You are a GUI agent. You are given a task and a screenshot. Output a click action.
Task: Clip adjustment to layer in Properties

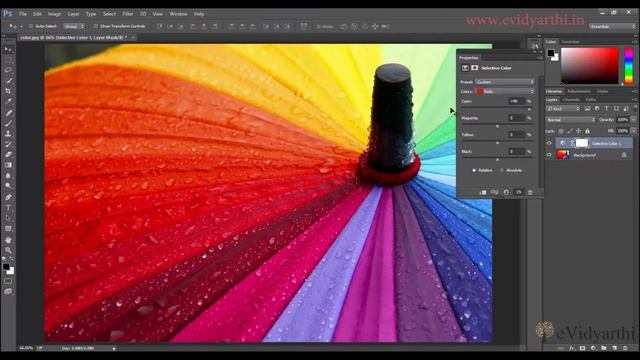(x=482, y=192)
